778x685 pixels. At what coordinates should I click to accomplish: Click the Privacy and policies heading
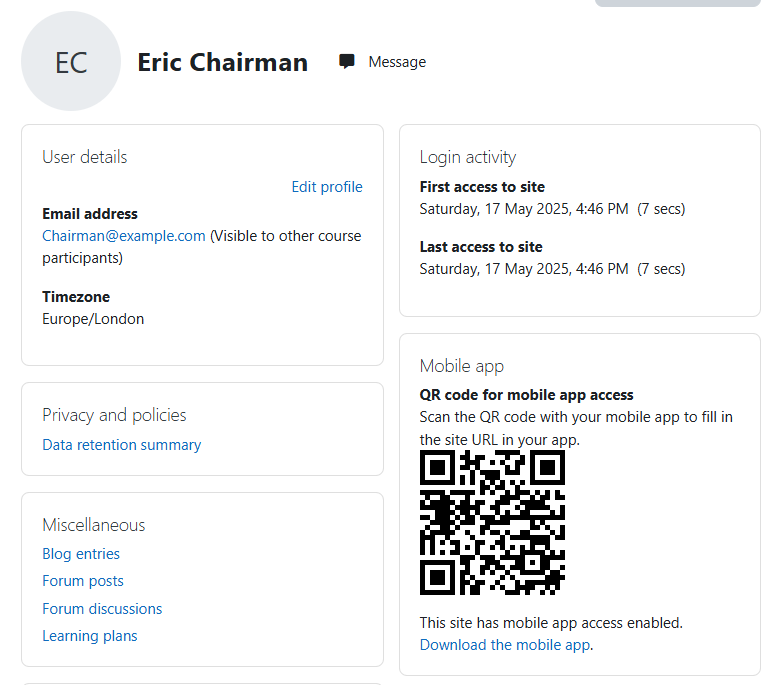(x=114, y=415)
